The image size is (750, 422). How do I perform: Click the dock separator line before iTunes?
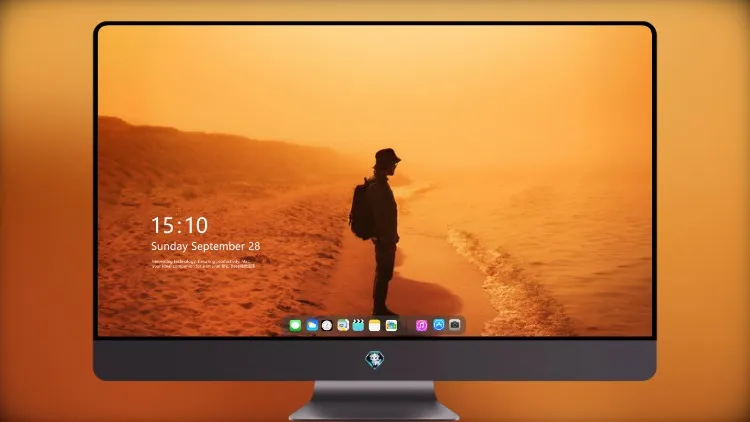point(407,326)
